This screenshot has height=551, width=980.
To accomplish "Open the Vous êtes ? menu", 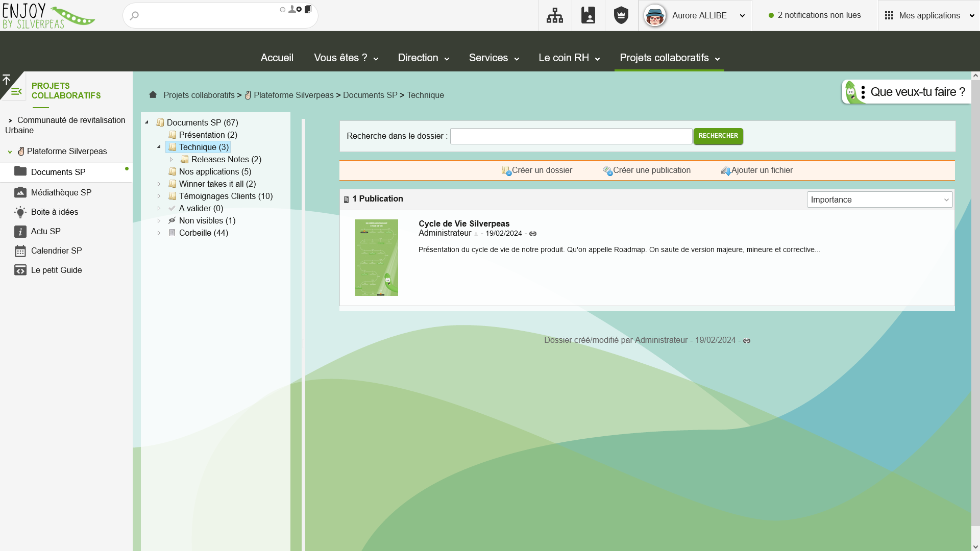I will point(346,58).
